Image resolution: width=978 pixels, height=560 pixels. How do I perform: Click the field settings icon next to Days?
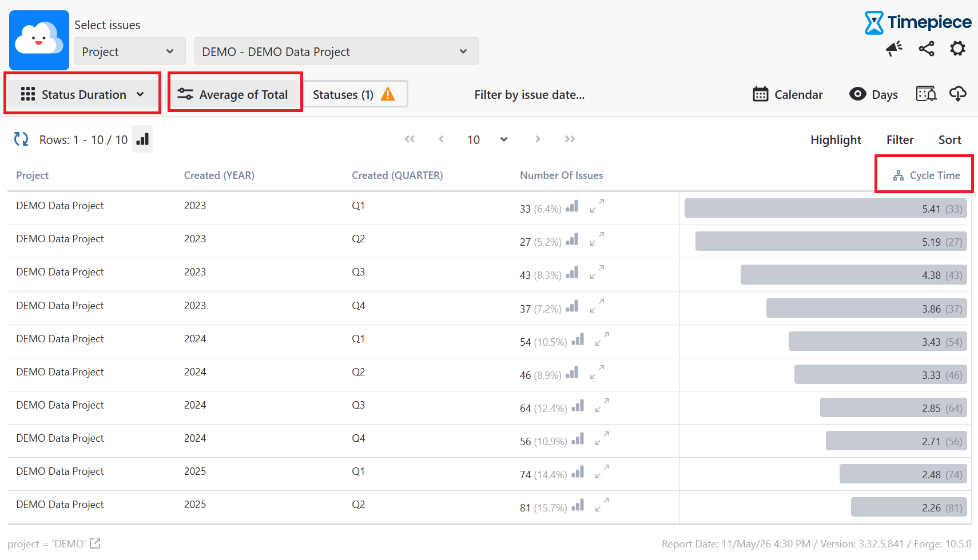pyautogui.click(x=926, y=94)
